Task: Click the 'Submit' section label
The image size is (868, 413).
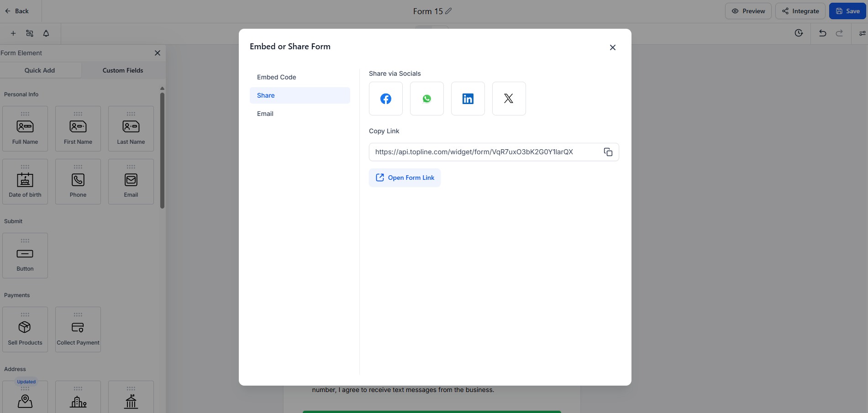Action: click(x=13, y=221)
